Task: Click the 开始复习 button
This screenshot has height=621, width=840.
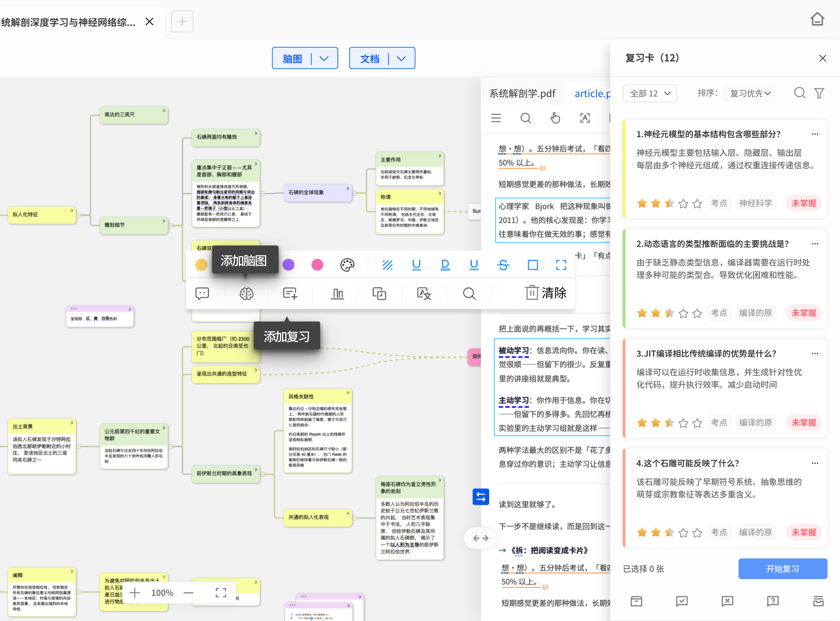Action: (x=783, y=568)
